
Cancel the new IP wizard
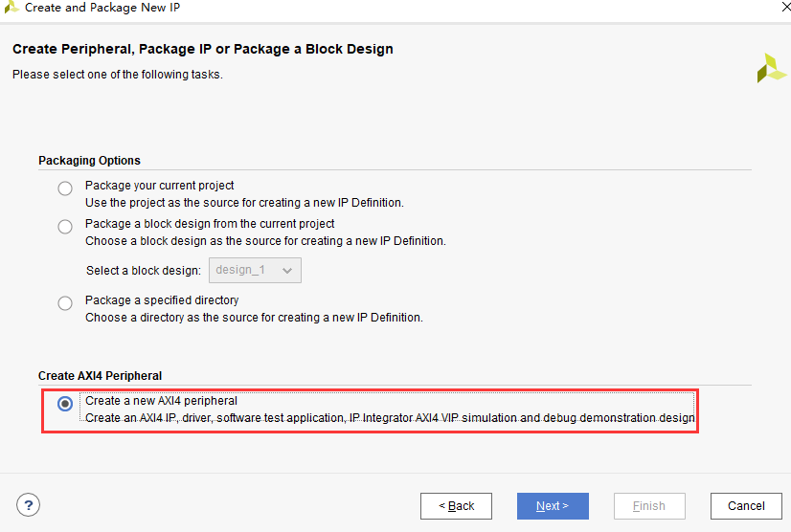click(746, 506)
